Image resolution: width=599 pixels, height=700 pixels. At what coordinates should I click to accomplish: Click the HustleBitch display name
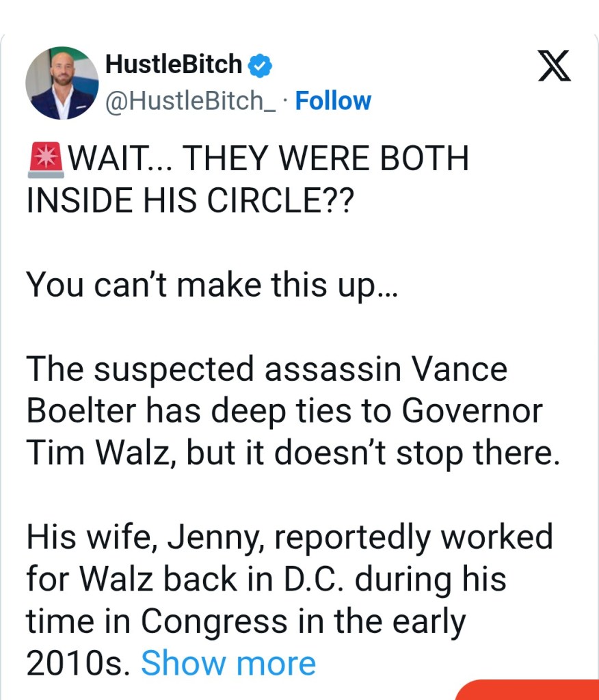pos(174,65)
